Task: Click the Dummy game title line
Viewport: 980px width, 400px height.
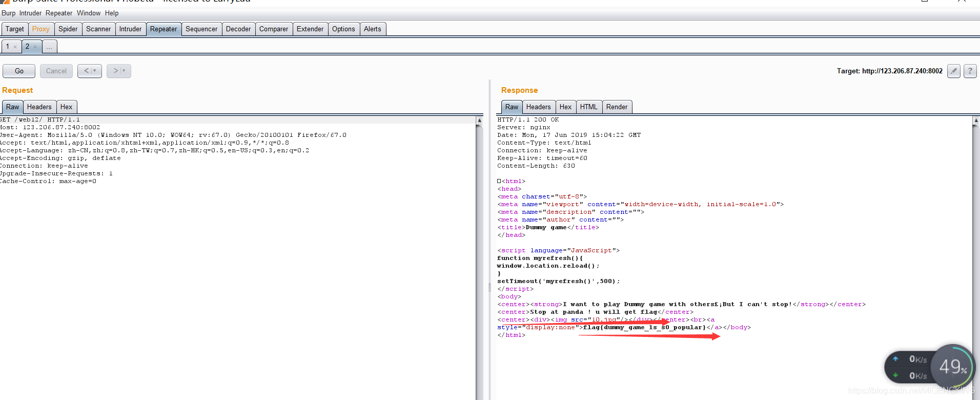Action: (x=548, y=228)
